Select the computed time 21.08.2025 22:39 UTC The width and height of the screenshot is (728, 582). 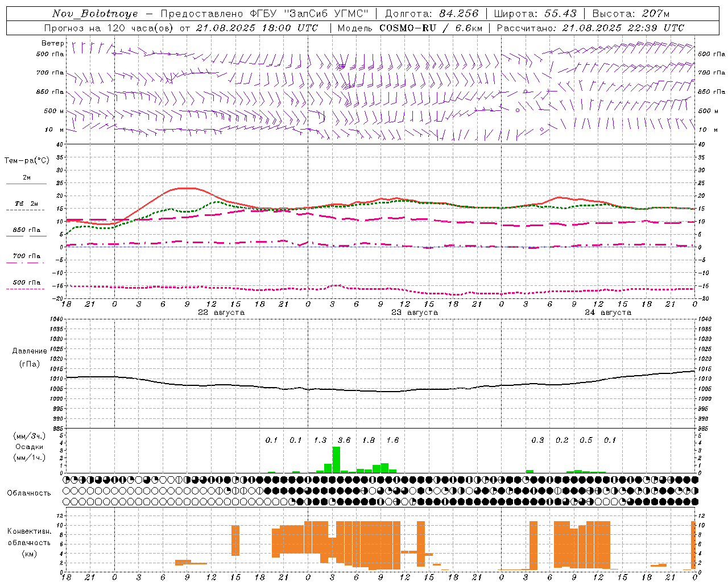(x=623, y=28)
